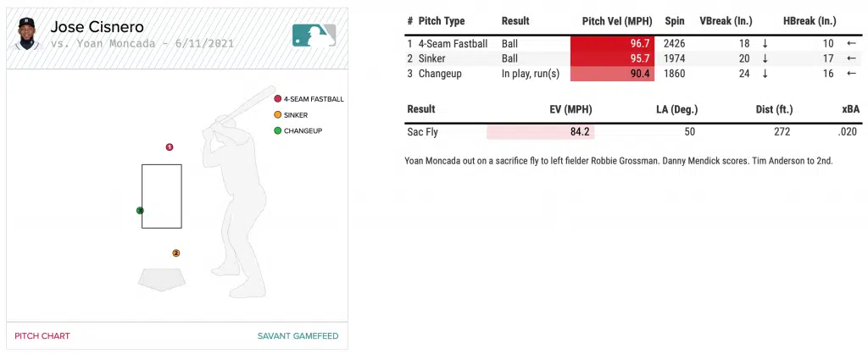Click the Spin column header
The image size is (868, 354).
coord(676,21)
